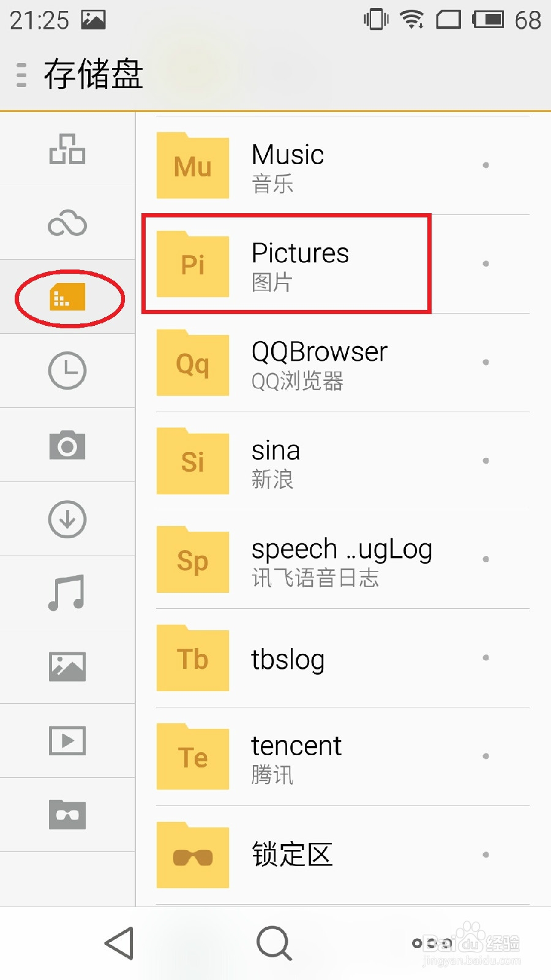551x980 pixels.
Task: Open the music category icon
Action: click(67, 593)
